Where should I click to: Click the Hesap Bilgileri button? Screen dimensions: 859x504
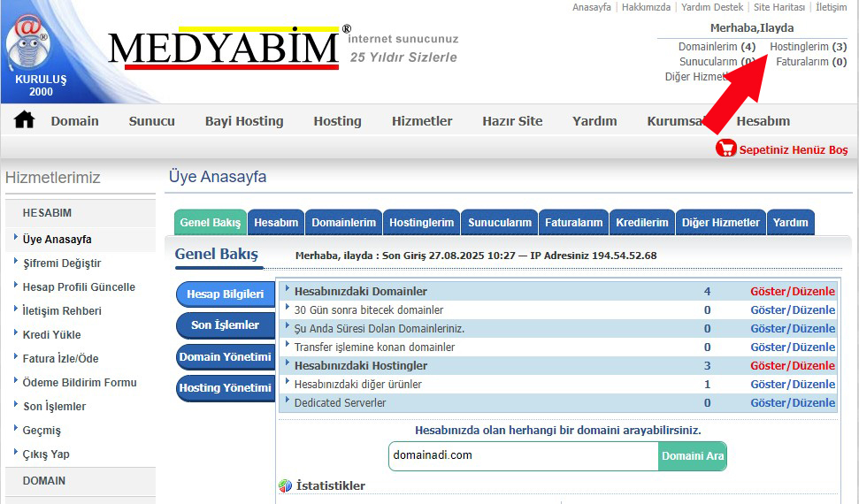[x=225, y=294]
